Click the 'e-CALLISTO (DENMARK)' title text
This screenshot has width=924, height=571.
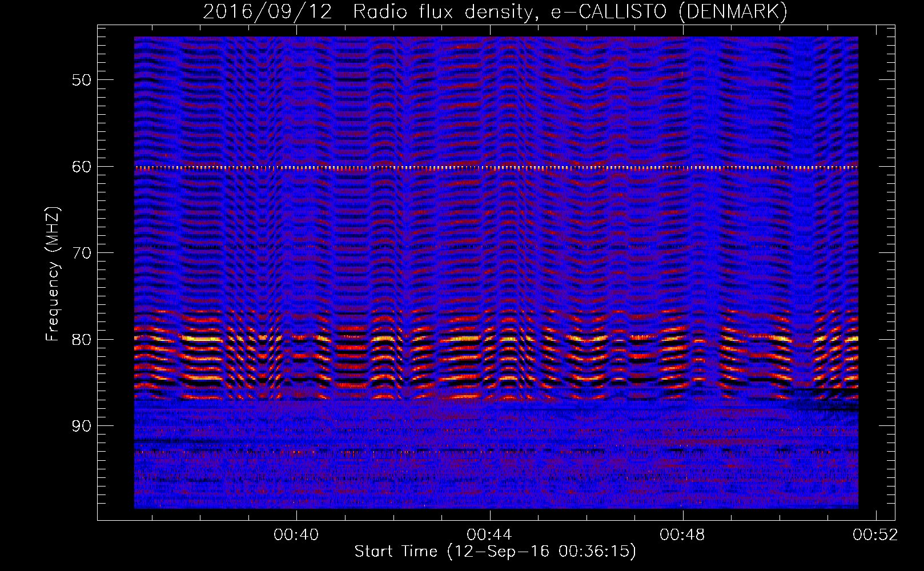tap(669, 12)
